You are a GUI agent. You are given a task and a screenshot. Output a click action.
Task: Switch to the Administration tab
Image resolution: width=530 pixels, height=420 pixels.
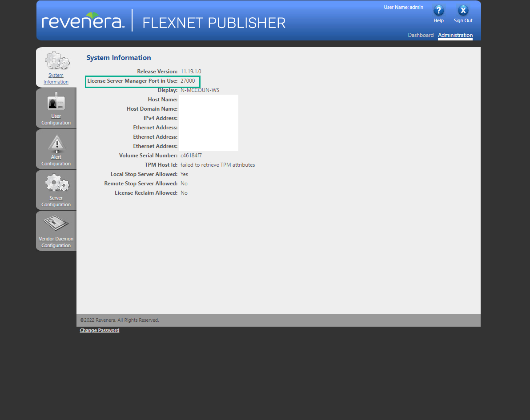(455, 35)
